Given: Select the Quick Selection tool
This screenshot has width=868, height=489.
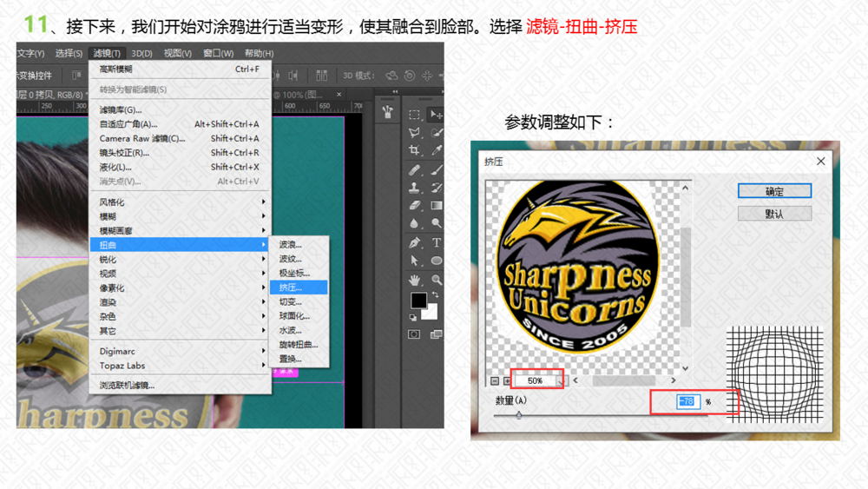Looking at the screenshot, I should [x=437, y=132].
